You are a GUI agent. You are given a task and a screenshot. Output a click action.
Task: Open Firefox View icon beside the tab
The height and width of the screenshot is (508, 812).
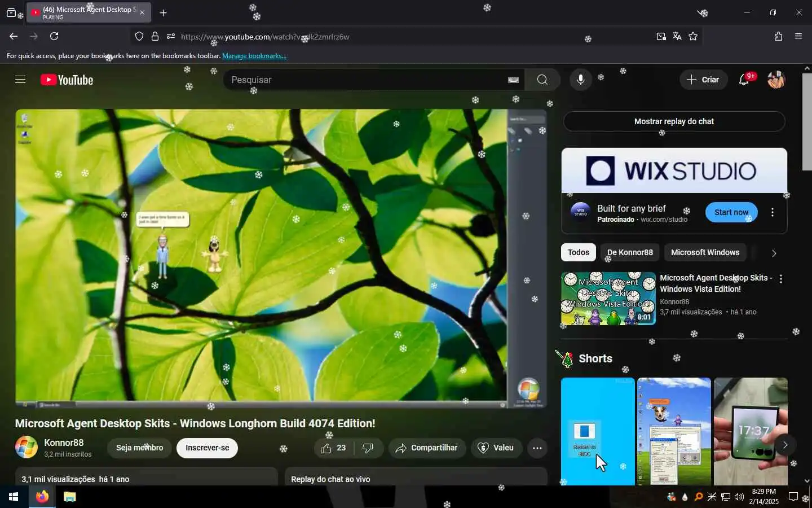tap(11, 12)
